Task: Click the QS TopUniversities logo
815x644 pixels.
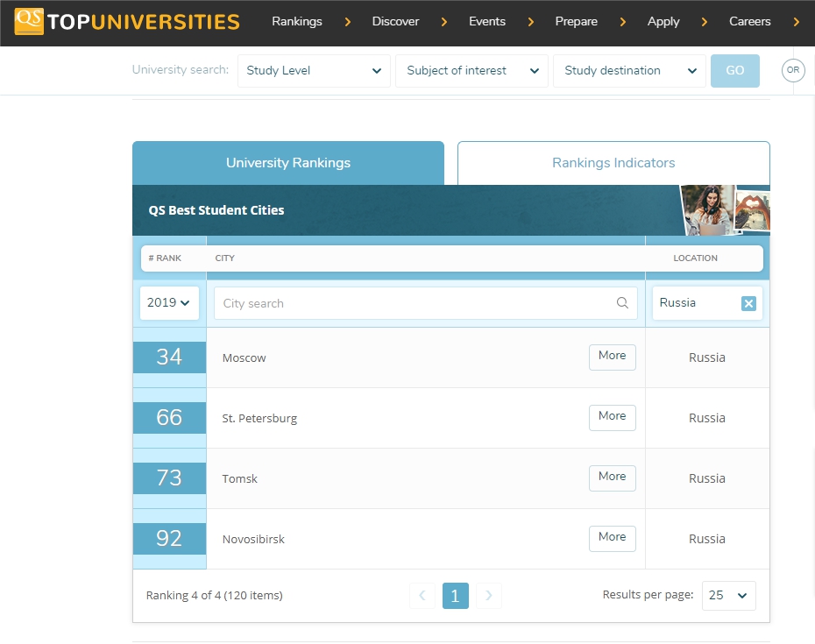Action: tap(127, 21)
